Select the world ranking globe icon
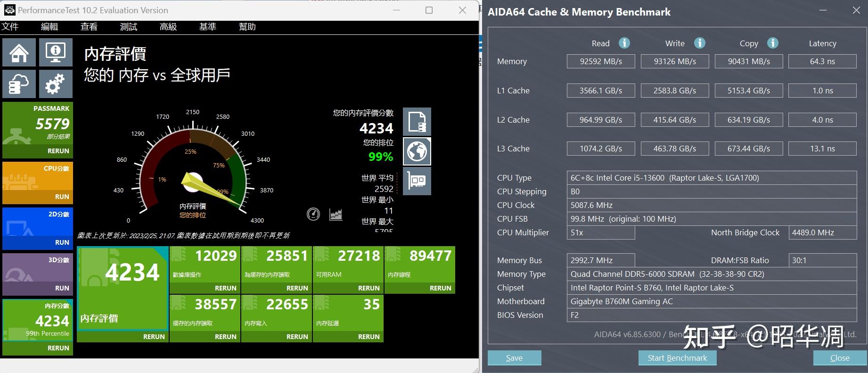The height and width of the screenshot is (373, 868). point(417,151)
